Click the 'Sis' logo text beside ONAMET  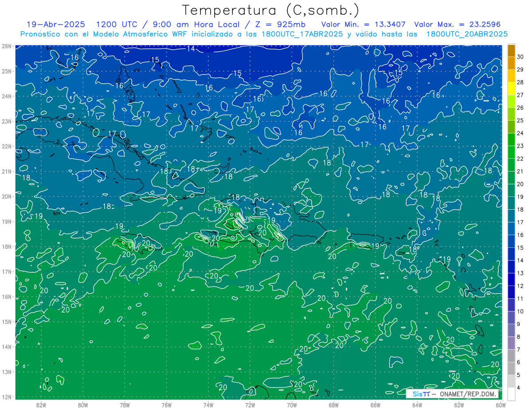[x=417, y=394]
